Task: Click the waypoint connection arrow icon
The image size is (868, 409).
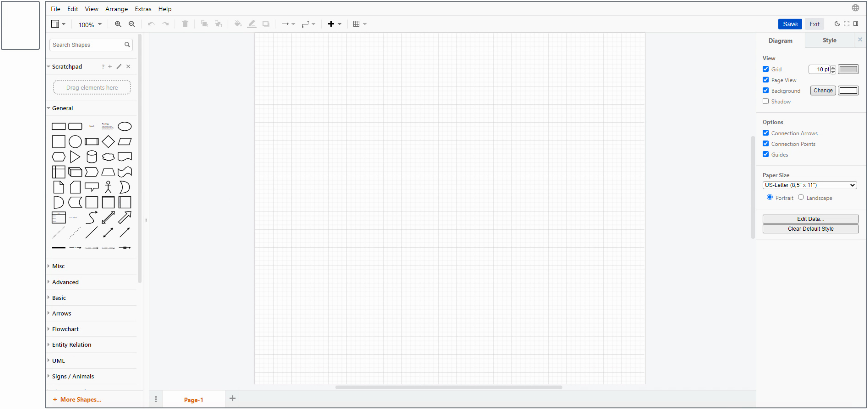Action: tap(305, 24)
